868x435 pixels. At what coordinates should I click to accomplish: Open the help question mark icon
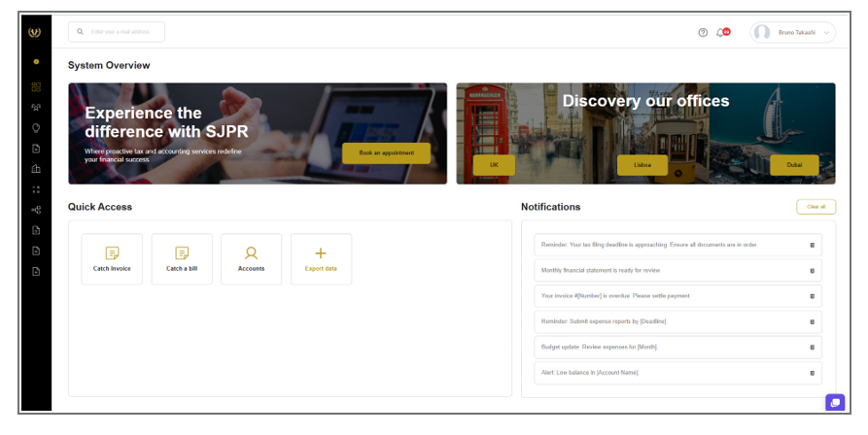pos(703,32)
